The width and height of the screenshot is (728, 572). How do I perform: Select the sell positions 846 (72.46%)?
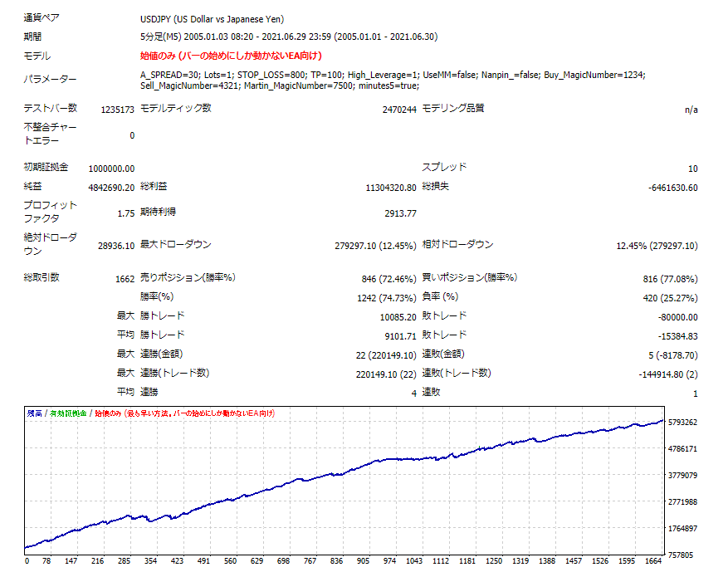pos(389,279)
